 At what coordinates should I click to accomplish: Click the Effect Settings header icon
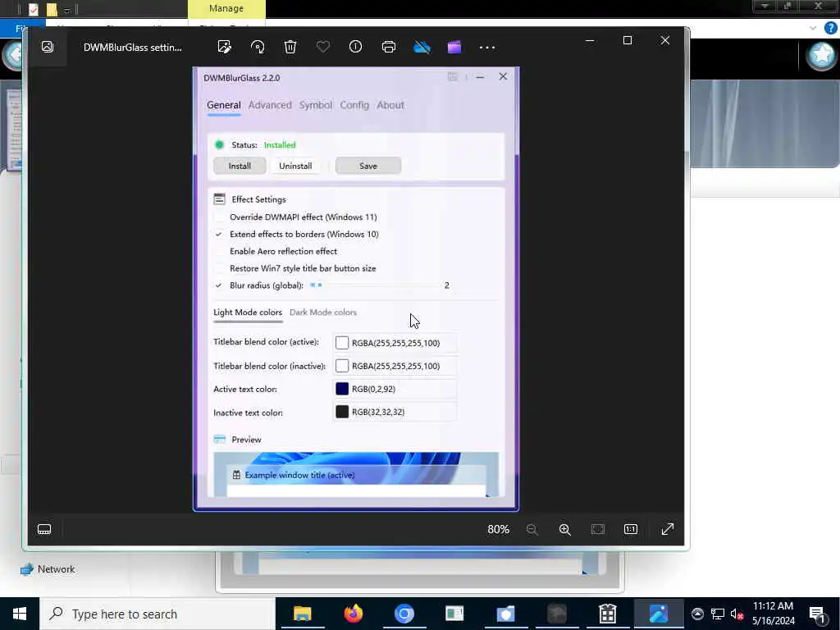tap(219, 199)
